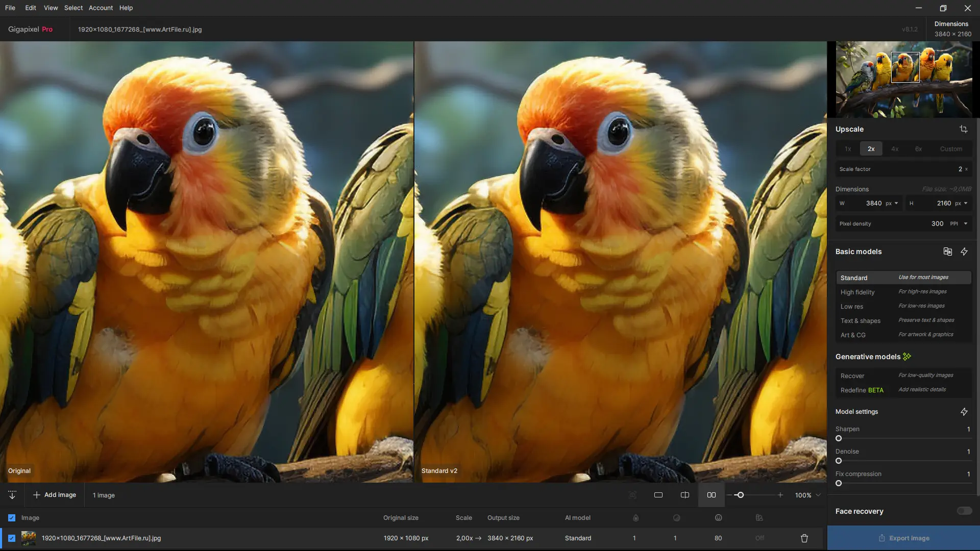Image resolution: width=980 pixels, height=551 pixels.
Task: Select side-by-side comparison view
Action: click(711, 495)
